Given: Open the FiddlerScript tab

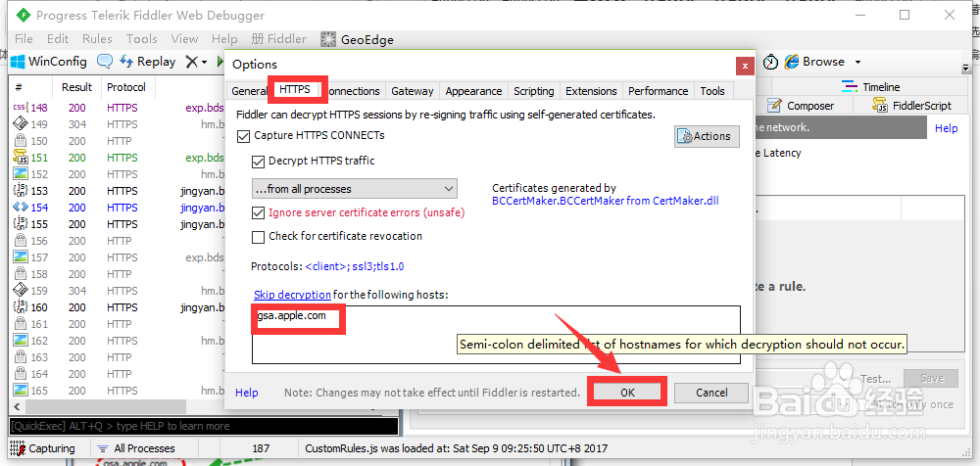Looking at the screenshot, I should pyautogui.click(x=912, y=106).
